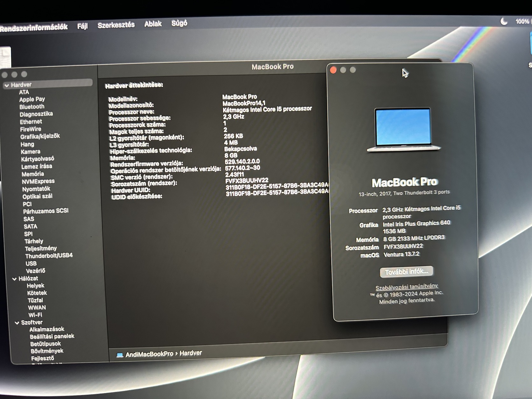The width and height of the screenshot is (532, 399).
Task: Select Bővítmények in the sidebar
Action: coord(47,351)
